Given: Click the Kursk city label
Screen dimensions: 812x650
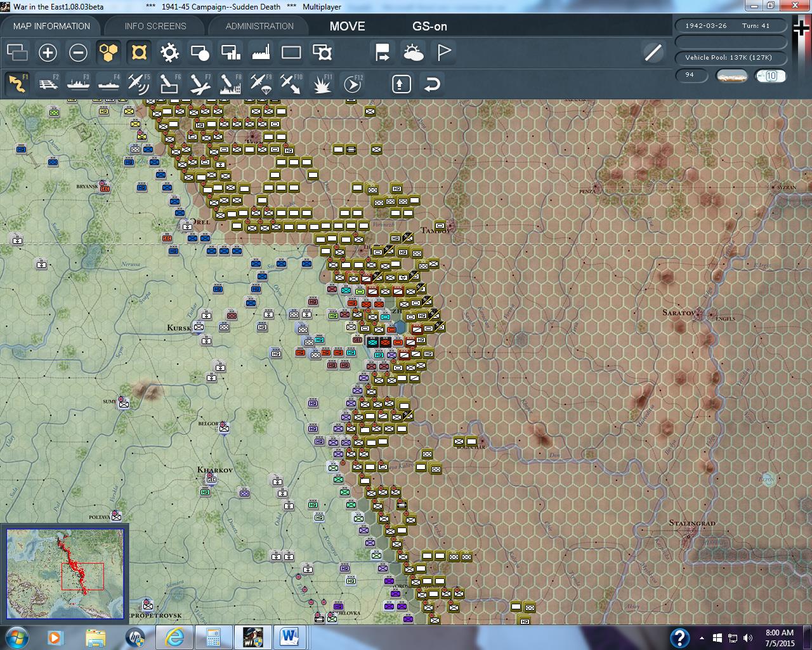Looking at the screenshot, I should (x=179, y=328).
